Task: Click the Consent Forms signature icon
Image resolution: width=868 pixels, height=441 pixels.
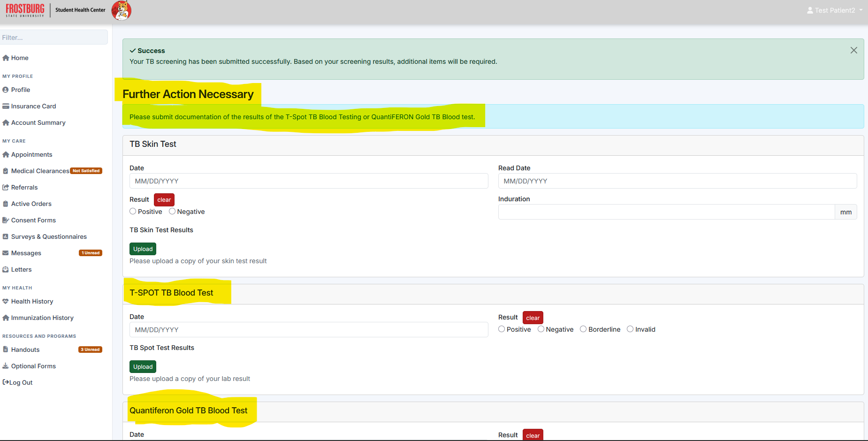Action: (6, 220)
